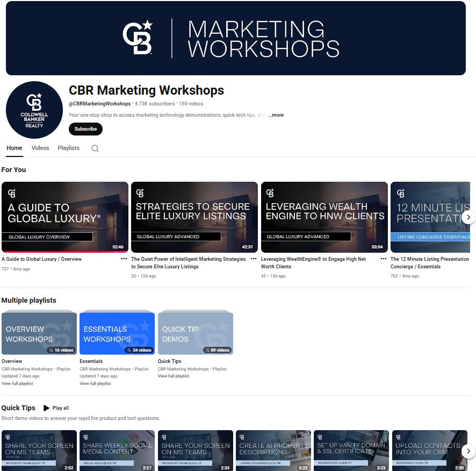Screen dimensions: 476x471
Task: Click the red watch-progress bar on Global Luxury video
Action: coord(65,252)
